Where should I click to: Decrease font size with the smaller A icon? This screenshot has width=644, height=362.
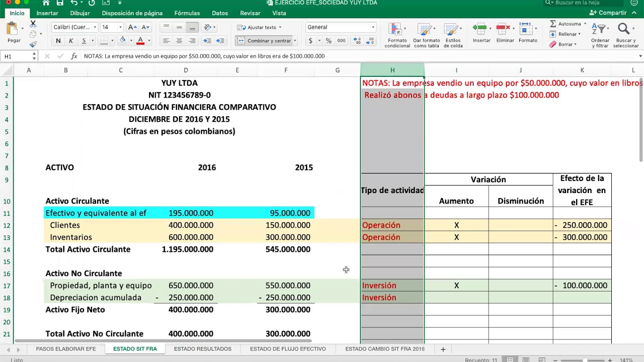point(145,27)
